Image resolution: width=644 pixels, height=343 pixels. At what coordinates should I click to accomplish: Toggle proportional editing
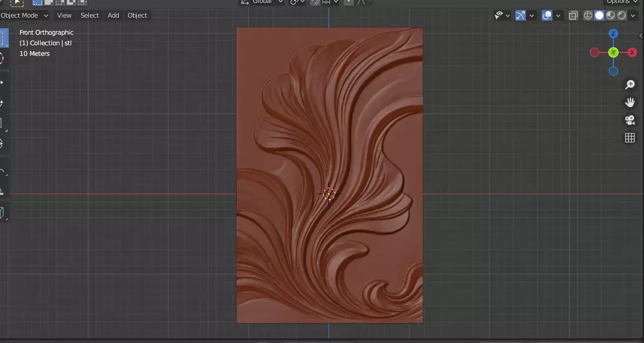point(348,2)
